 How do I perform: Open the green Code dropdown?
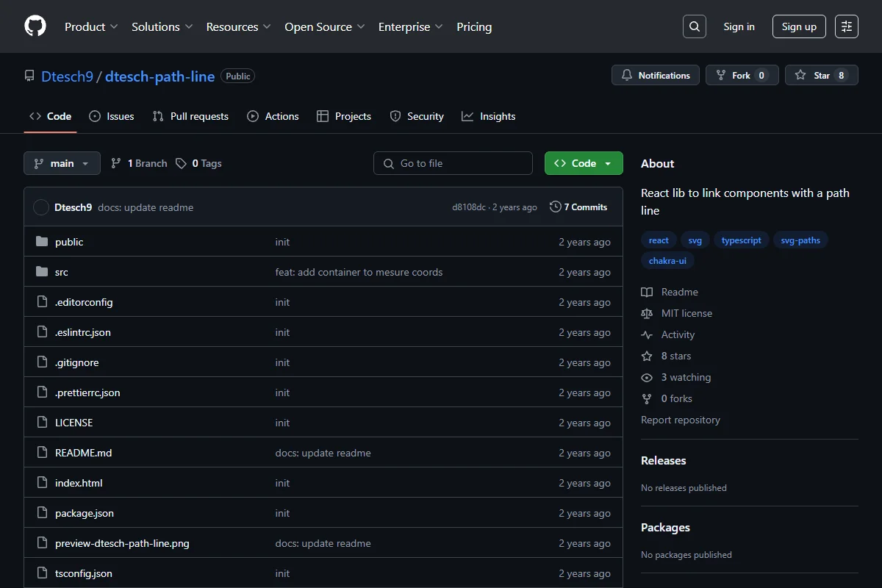(x=584, y=163)
